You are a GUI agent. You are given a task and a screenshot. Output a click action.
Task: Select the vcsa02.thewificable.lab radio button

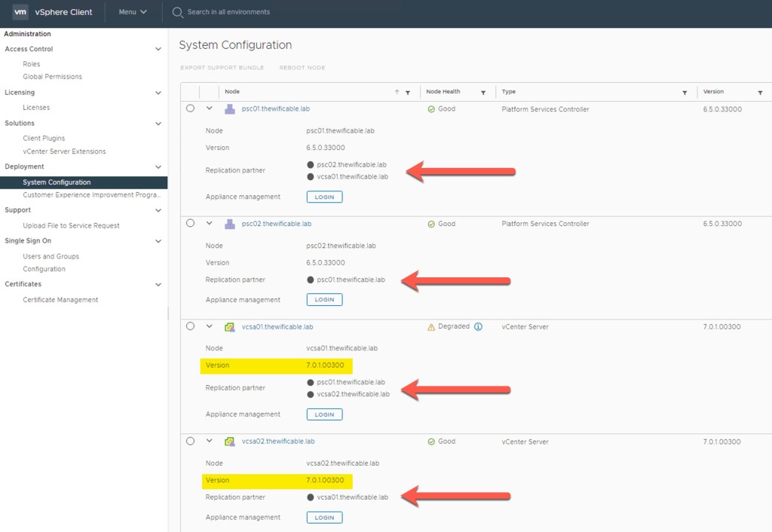click(x=190, y=441)
